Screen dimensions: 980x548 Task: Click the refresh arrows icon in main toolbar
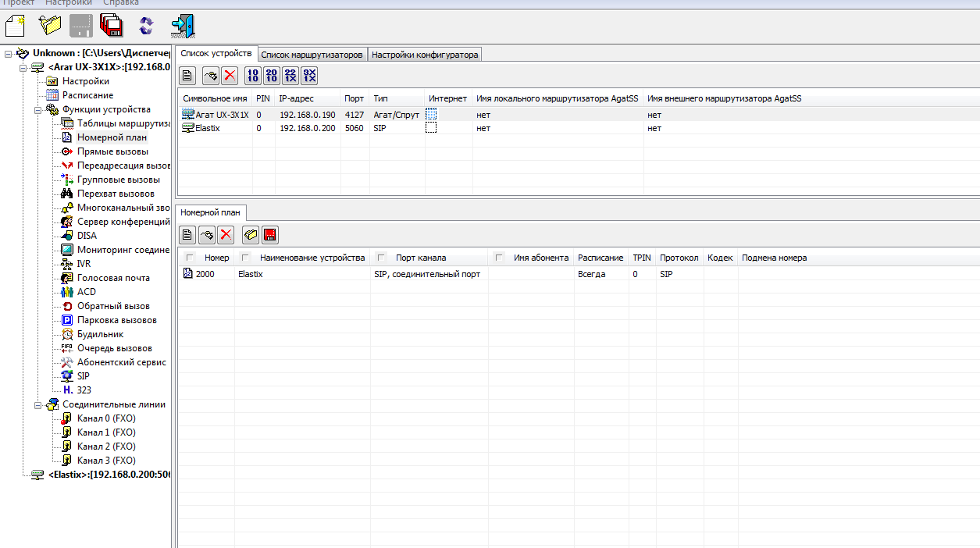[146, 26]
